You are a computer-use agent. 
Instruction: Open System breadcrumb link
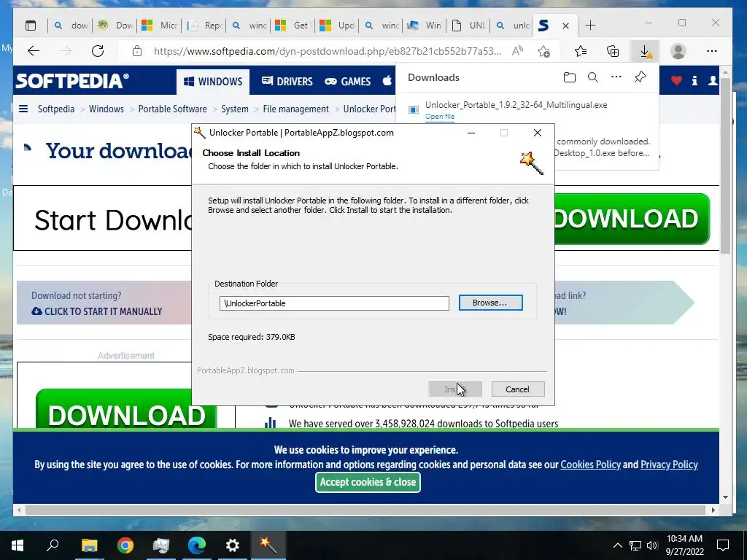pyautogui.click(x=235, y=109)
